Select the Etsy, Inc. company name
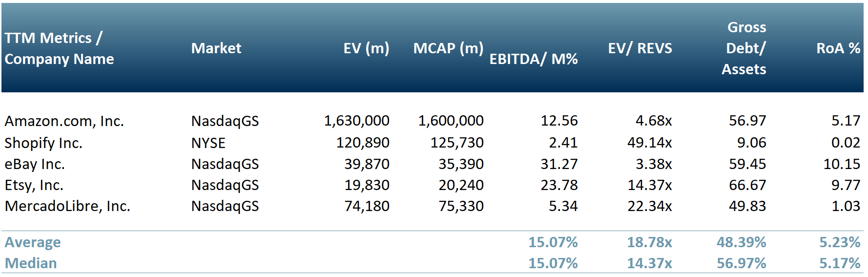 click(x=34, y=185)
